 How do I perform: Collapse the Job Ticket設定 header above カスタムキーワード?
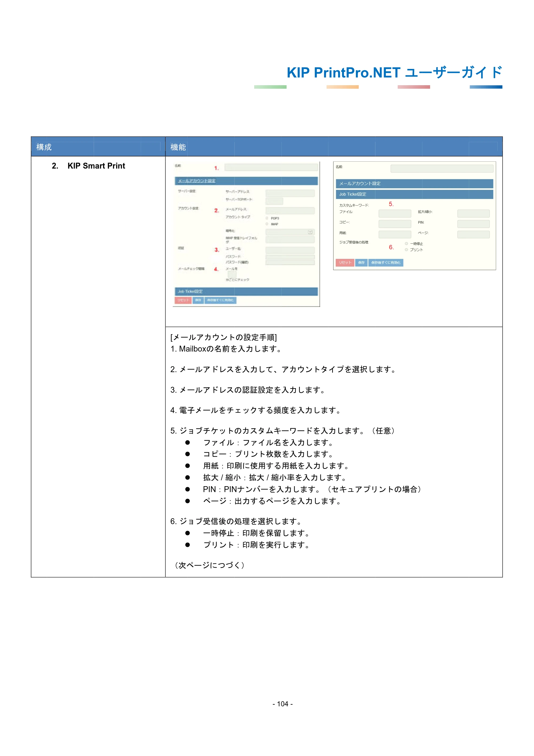tap(414, 194)
